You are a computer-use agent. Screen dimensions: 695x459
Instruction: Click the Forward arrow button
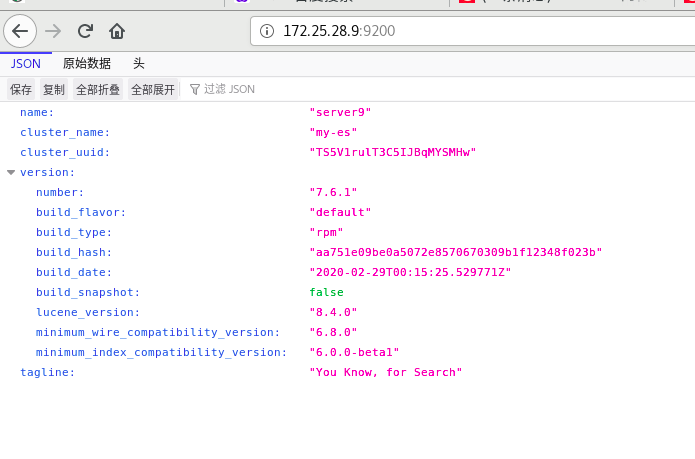[53, 31]
